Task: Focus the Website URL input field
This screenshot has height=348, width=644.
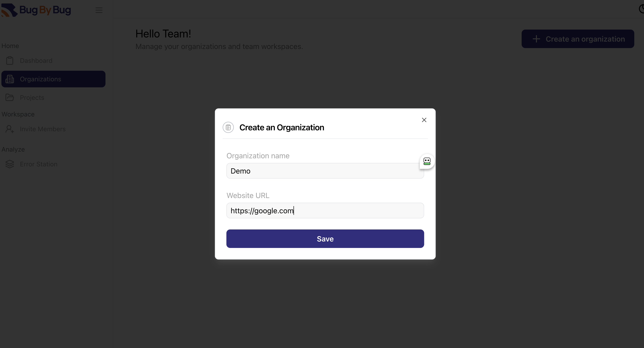Action: click(x=325, y=211)
